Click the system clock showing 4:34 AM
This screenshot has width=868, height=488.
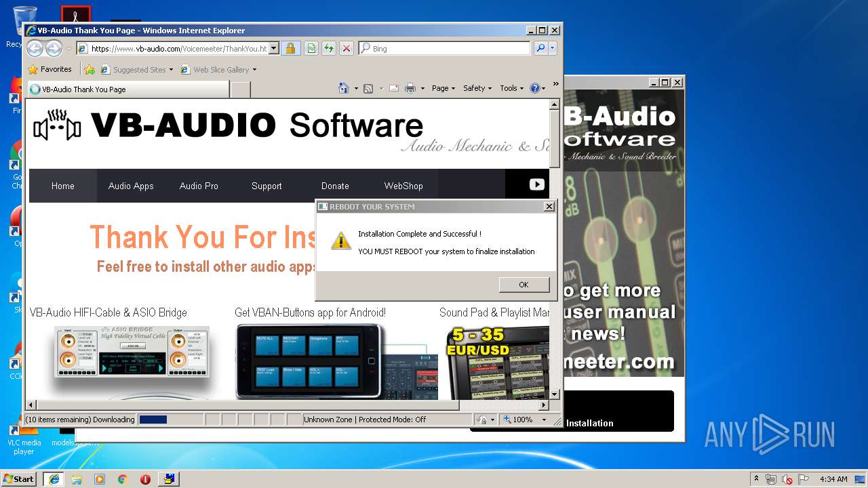(833, 479)
